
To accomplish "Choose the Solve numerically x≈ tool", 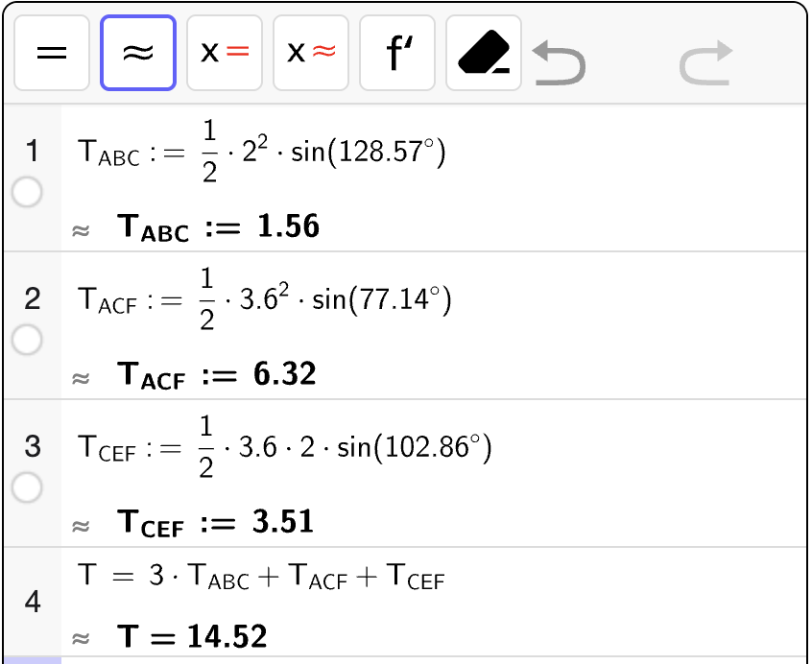I will pyautogui.click(x=311, y=53).
